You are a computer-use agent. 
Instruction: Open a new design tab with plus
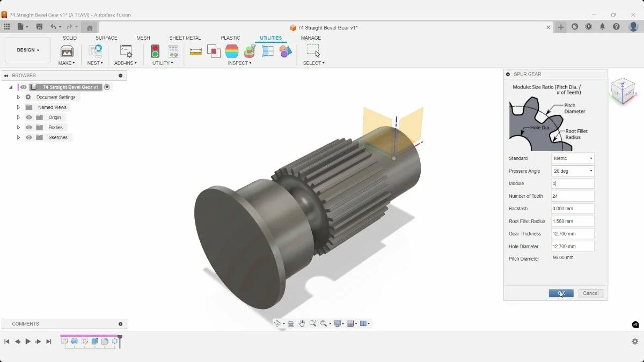(x=561, y=27)
